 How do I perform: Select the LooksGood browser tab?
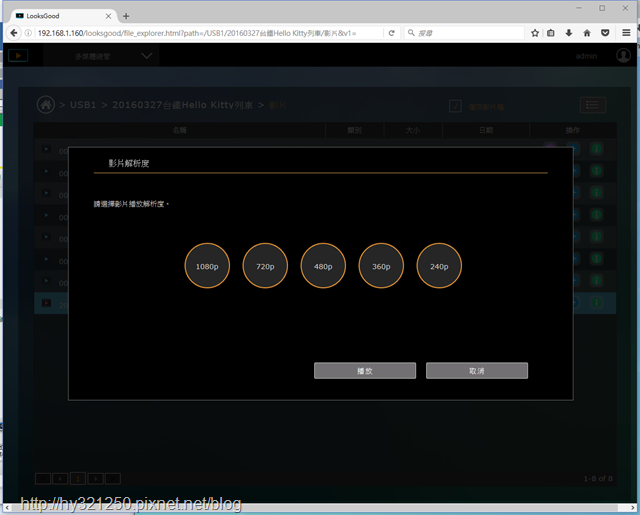click(x=61, y=16)
